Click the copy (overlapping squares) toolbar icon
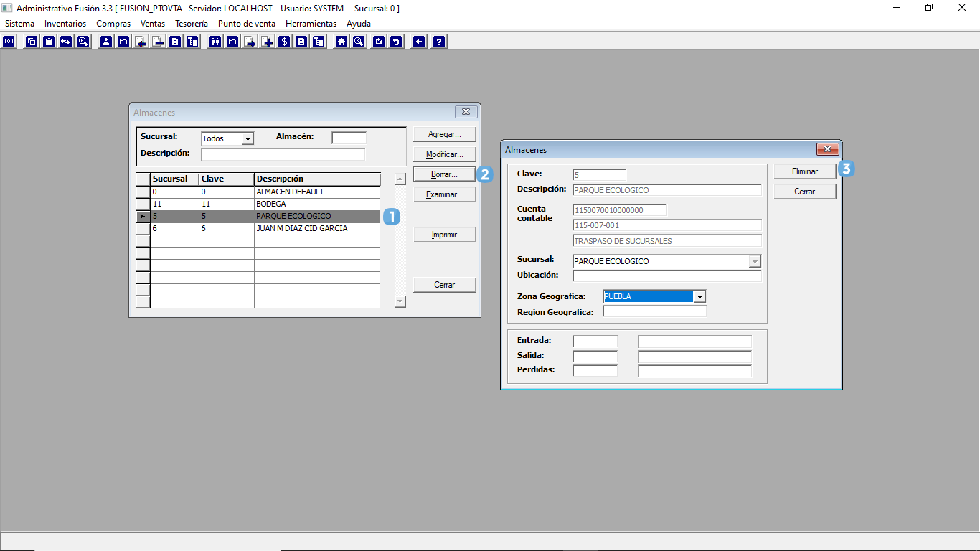The image size is (980, 551). [32, 42]
